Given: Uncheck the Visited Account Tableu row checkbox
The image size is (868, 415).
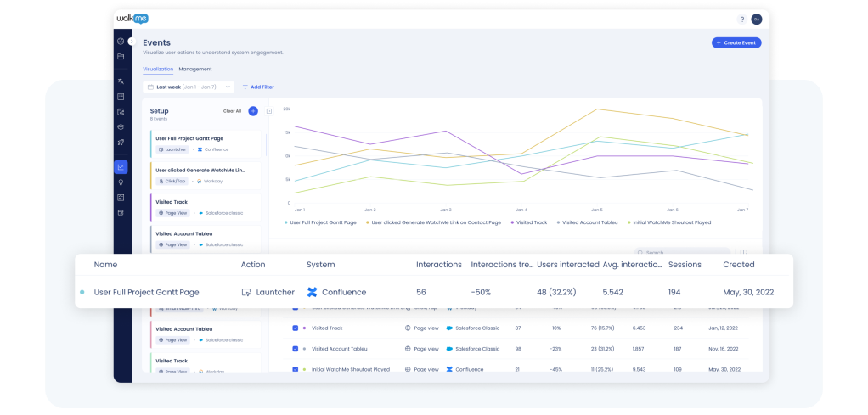Looking at the screenshot, I should point(296,349).
